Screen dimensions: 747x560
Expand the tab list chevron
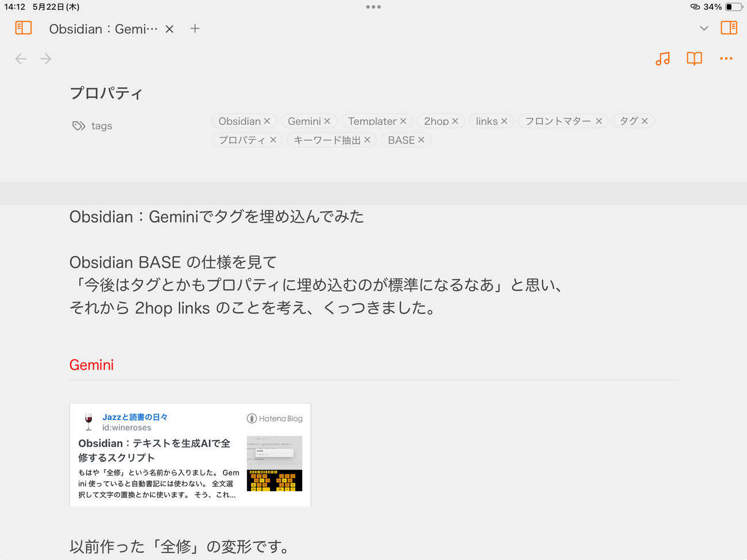(x=704, y=28)
